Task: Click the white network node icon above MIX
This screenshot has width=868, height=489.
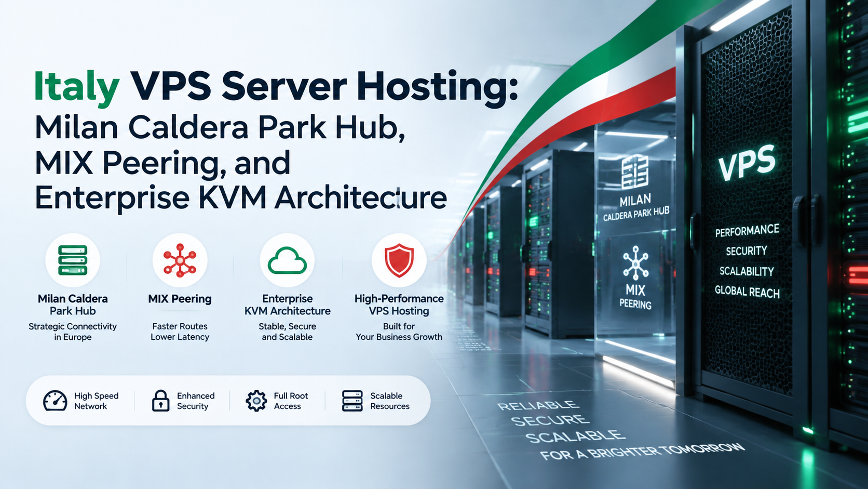Action: (x=635, y=263)
